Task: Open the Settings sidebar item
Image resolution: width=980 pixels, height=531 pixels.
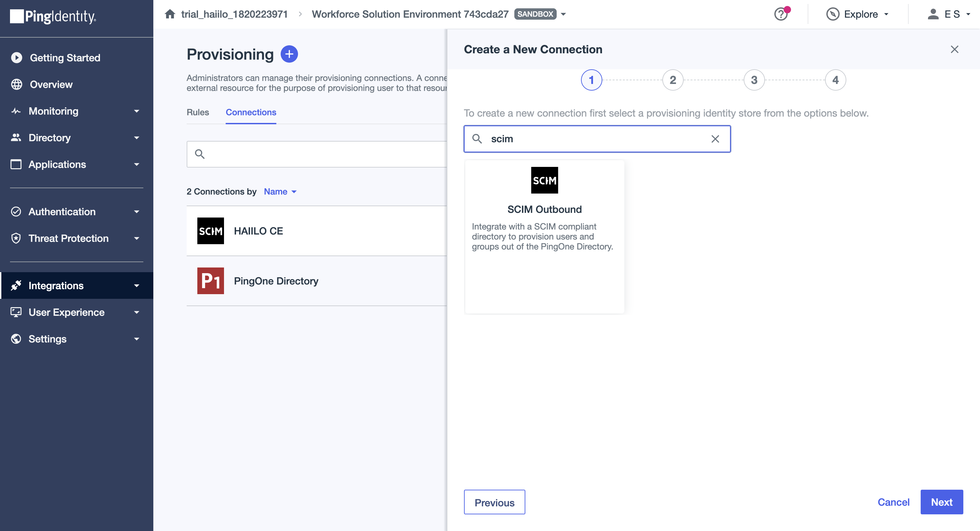Action: pyautogui.click(x=76, y=339)
